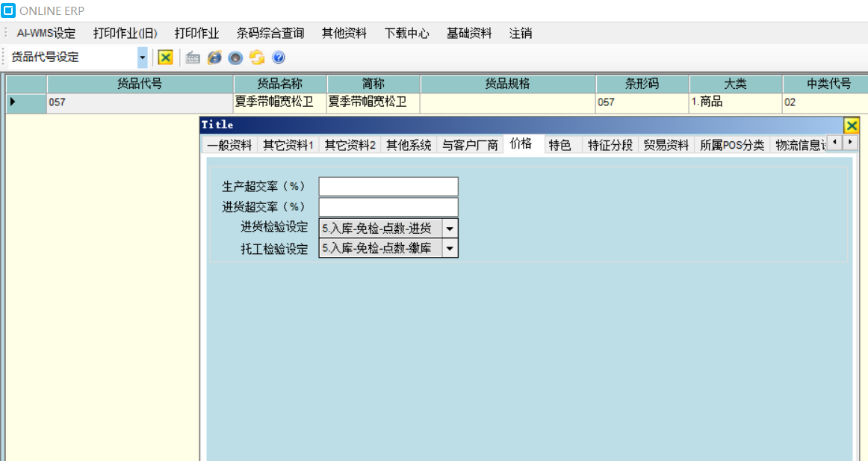The height and width of the screenshot is (461, 868).
Task: Click the ONLINE ERP app icon
Action: (8, 10)
